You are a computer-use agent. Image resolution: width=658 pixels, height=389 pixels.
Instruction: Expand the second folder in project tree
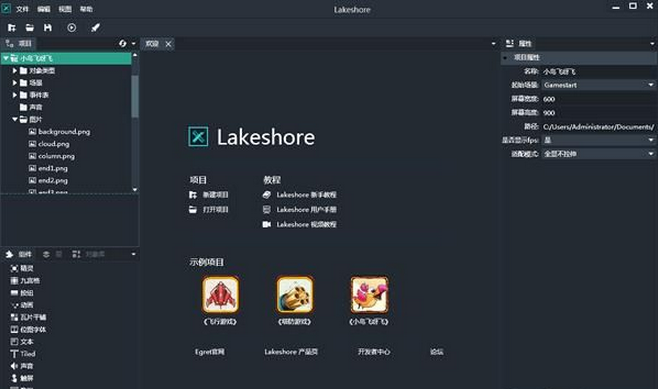point(15,83)
